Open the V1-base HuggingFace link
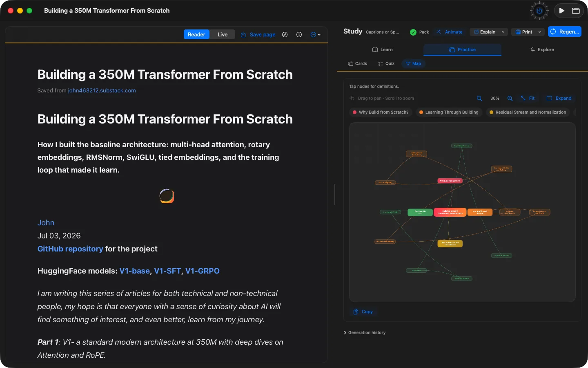Image resolution: width=588 pixels, height=368 pixels. [x=134, y=271]
